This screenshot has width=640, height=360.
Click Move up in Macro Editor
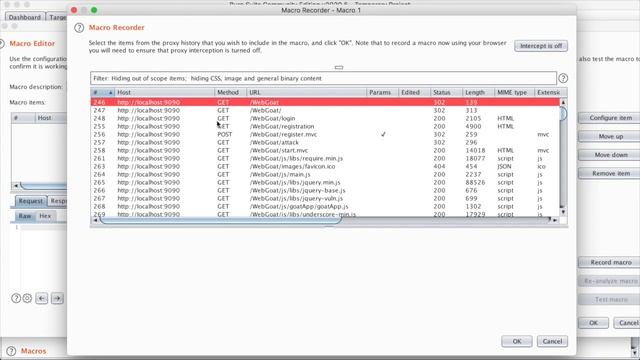pyautogui.click(x=610, y=136)
